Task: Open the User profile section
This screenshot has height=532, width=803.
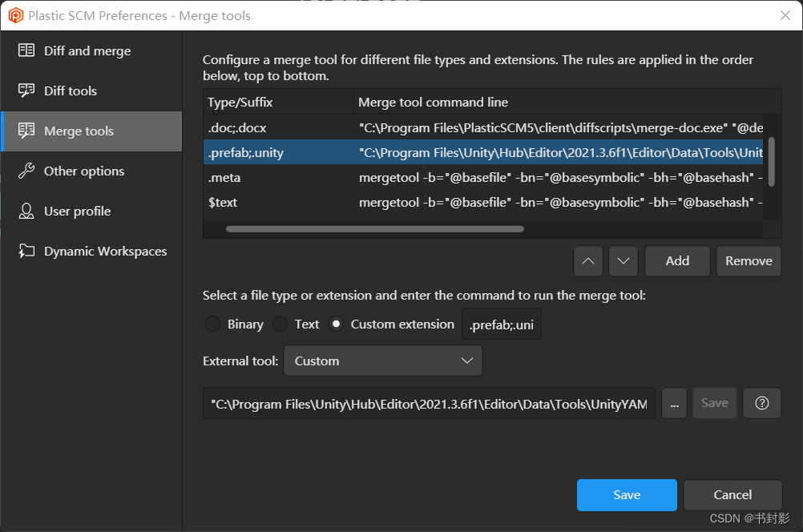Action: pos(91,211)
